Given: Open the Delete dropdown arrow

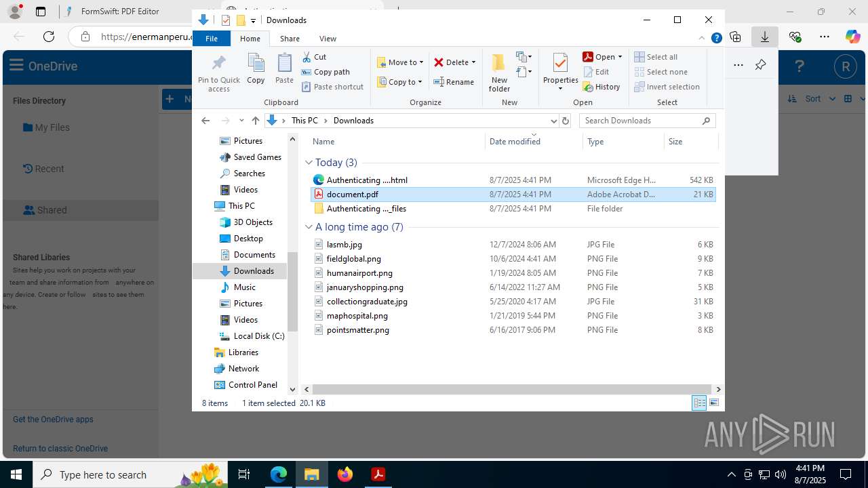Looking at the screenshot, I should click(473, 62).
